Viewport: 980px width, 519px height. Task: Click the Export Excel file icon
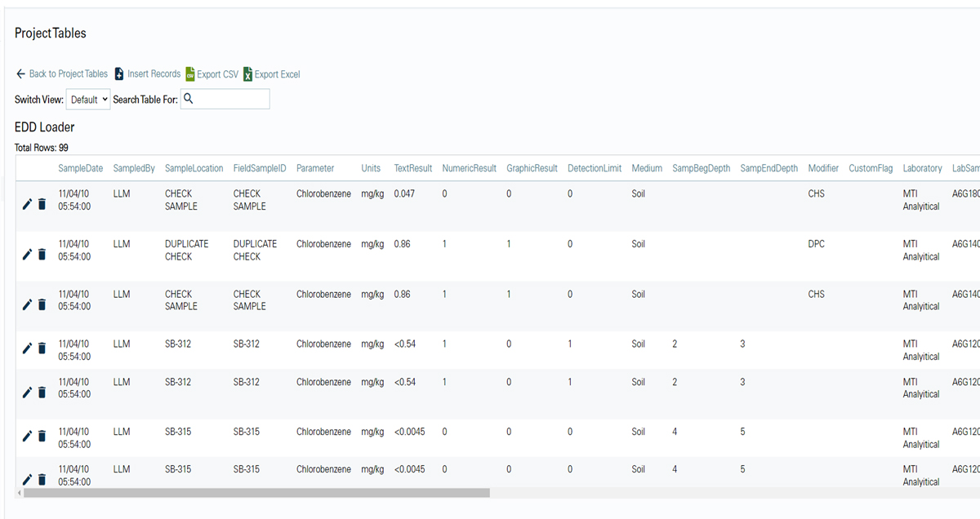pyautogui.click(x=249, y=73)
